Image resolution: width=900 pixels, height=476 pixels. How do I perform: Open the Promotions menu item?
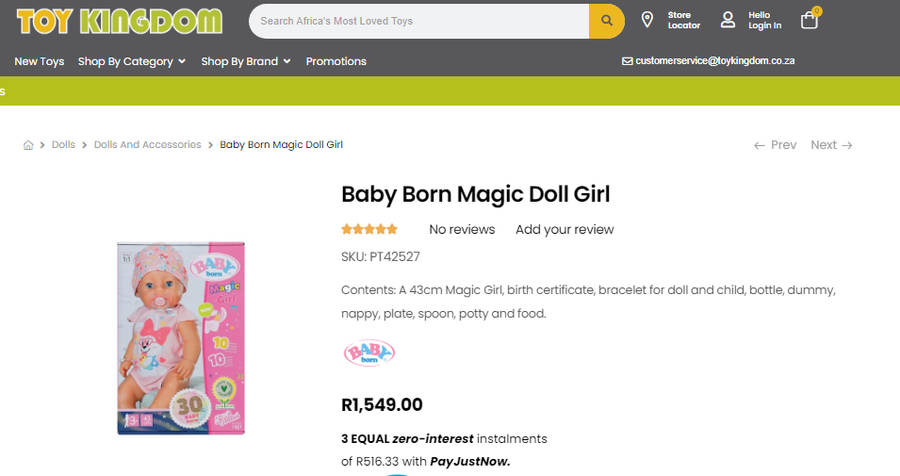coord(336,61)
